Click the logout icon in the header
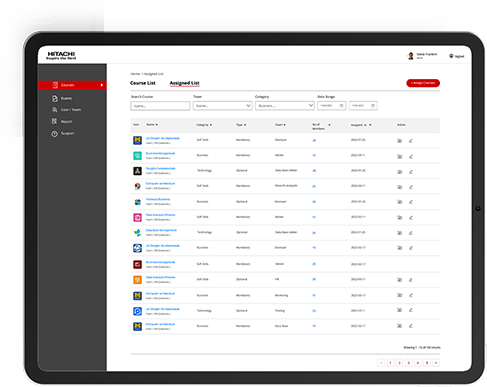Viewport: 487px width, 387px height. 451,56
